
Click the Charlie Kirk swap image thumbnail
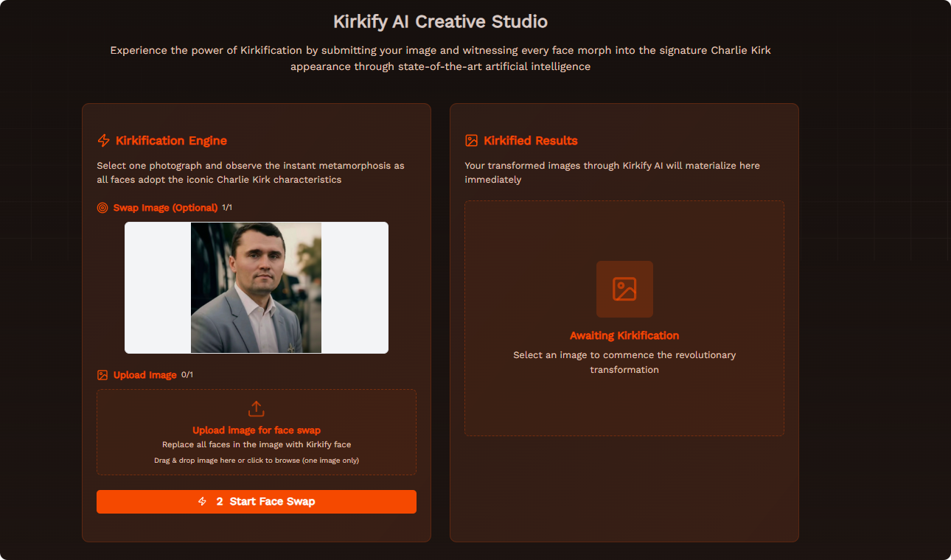tap(256, 287)
